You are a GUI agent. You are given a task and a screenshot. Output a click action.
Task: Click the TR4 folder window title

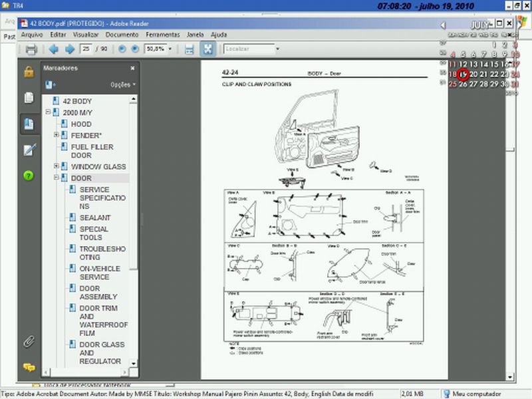18,5
